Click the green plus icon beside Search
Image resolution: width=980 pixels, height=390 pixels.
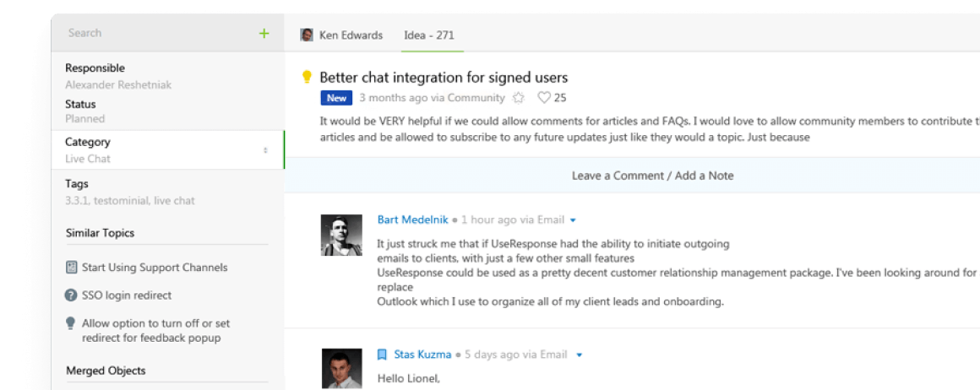[x=264, y=34]
